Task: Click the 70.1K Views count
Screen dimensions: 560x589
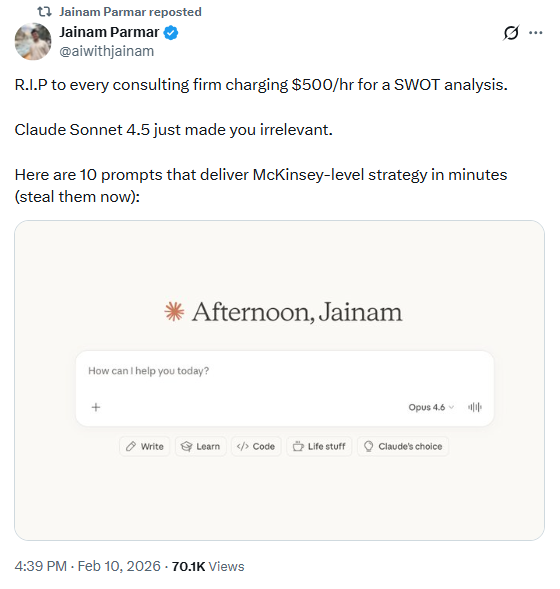Action: [x=208, y=566]
